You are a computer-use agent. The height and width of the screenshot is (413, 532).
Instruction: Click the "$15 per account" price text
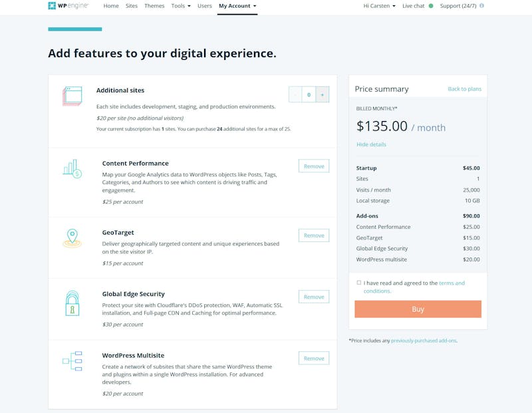click(122, 263)
